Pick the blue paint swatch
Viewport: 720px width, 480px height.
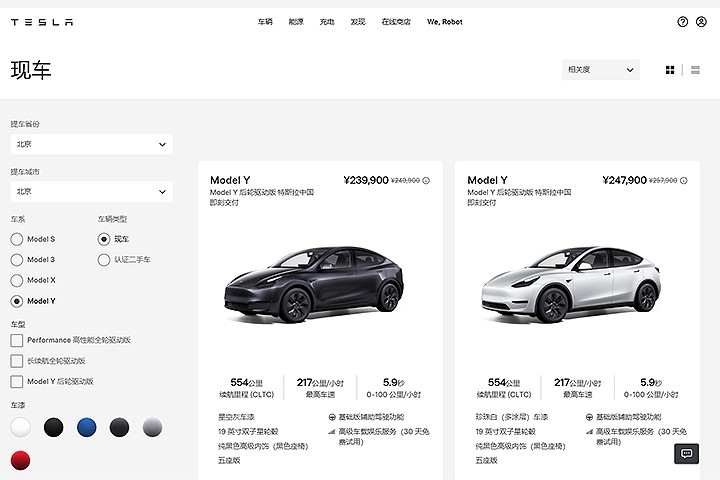tap(86, 427)
